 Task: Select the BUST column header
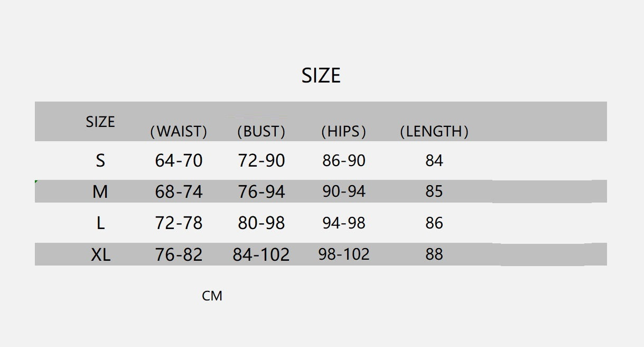coord(261,132)
